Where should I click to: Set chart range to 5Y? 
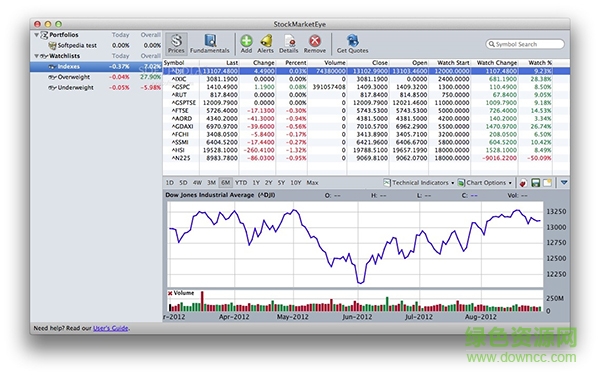click(282, 183)
